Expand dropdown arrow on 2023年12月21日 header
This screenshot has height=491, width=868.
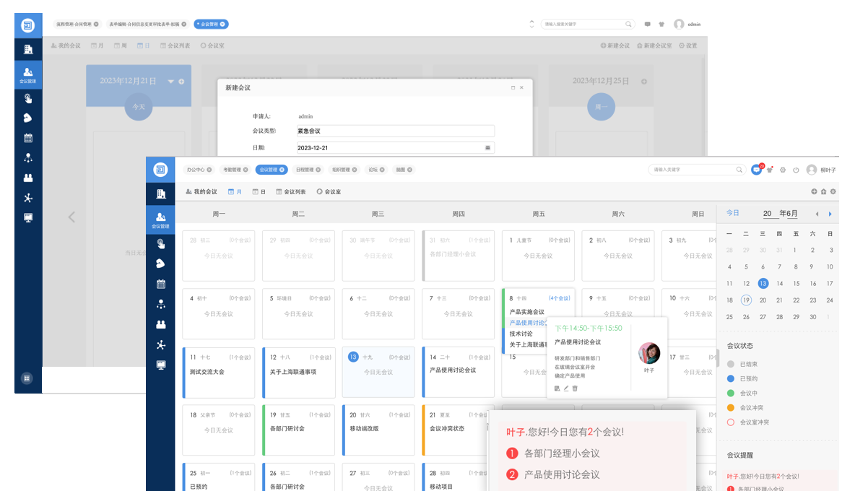[x=171, y=82]
